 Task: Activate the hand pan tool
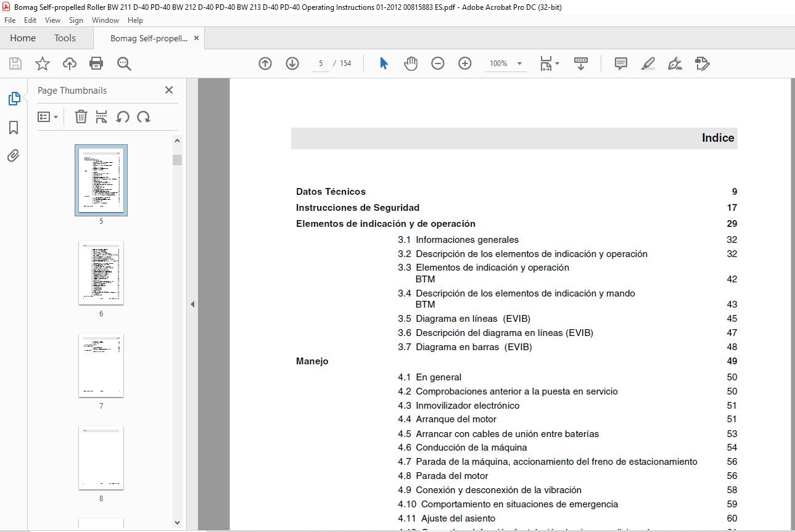click(411, 63)
